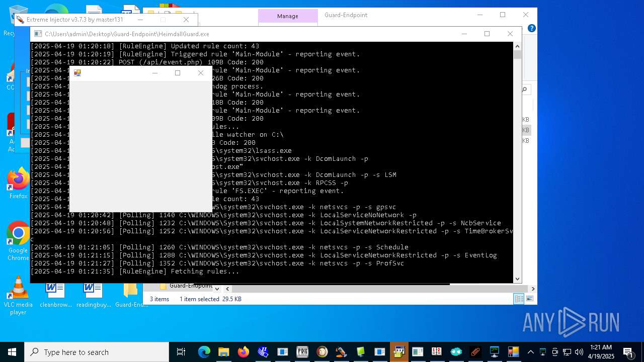Viewport: 644px width, 362px height.
Task: Click the taskbar search box
Action: pyautogui.click(x=97, y=352)
